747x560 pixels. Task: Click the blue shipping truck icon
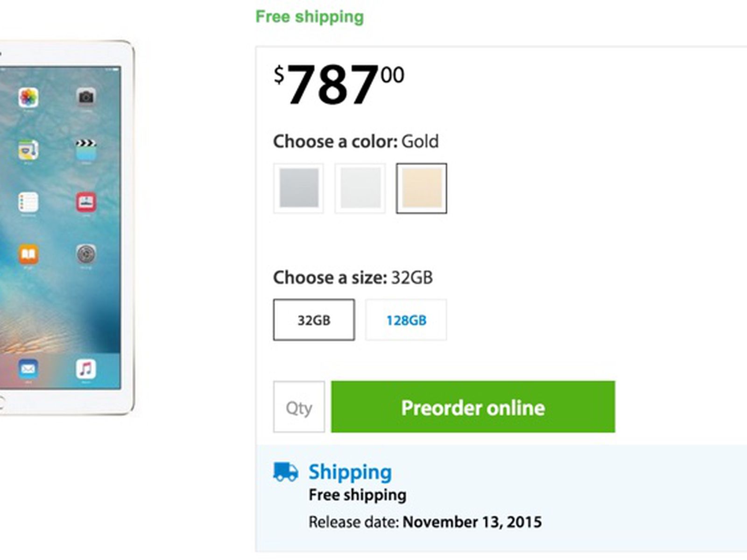[285, 472]
